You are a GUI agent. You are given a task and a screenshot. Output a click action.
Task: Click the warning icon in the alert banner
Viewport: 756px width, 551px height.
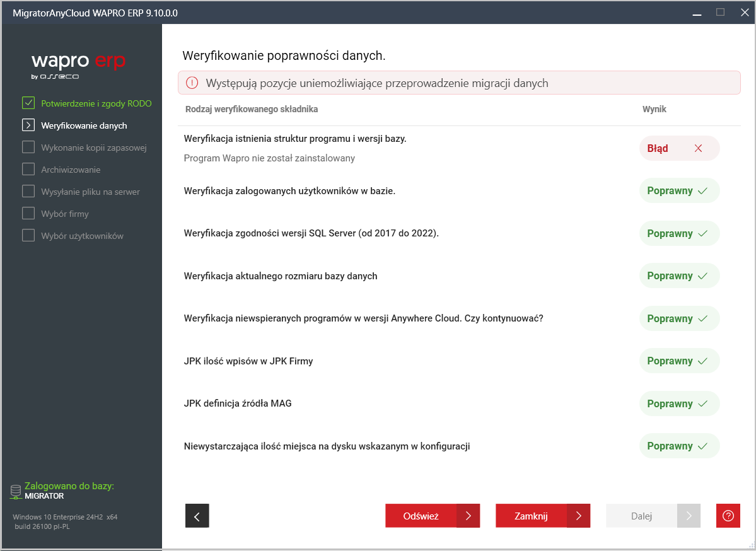click(192, 83)
